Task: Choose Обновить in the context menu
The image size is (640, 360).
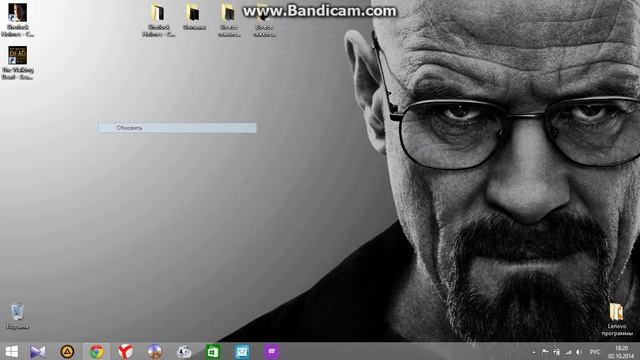Action: click(x=177, y=128)
